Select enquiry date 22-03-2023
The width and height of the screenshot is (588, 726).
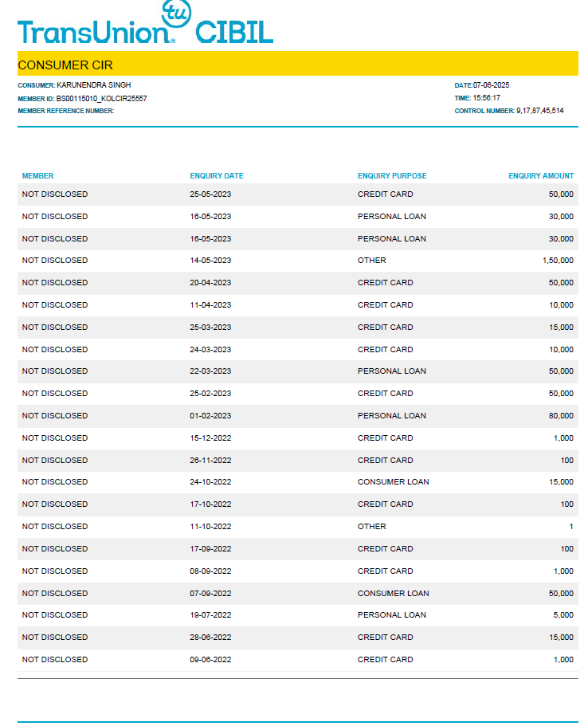[x=210, y=371]
